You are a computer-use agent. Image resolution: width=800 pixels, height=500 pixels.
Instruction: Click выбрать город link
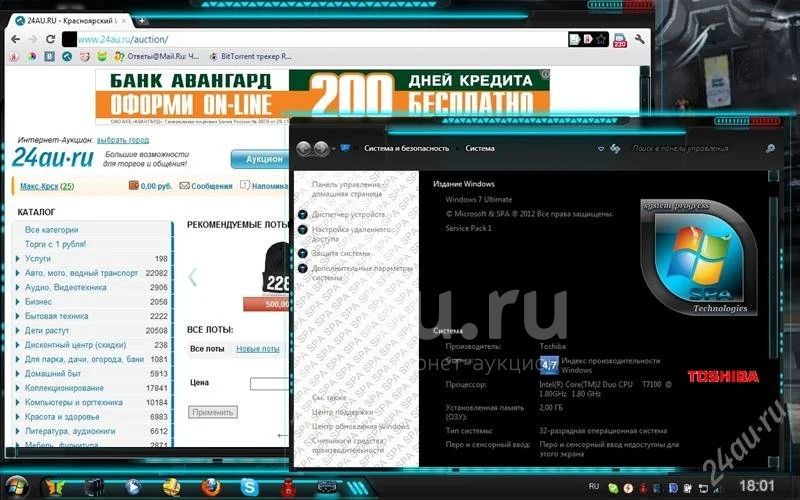[123, 140]
